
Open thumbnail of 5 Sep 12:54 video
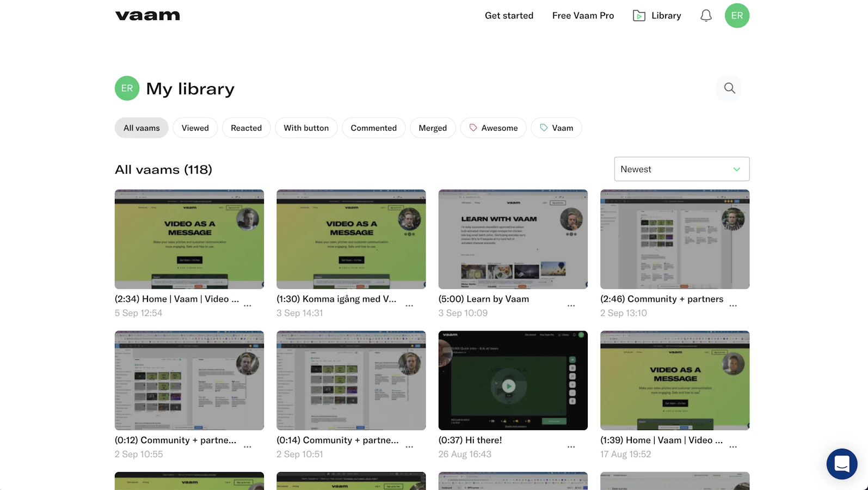(x=189, y=239)
